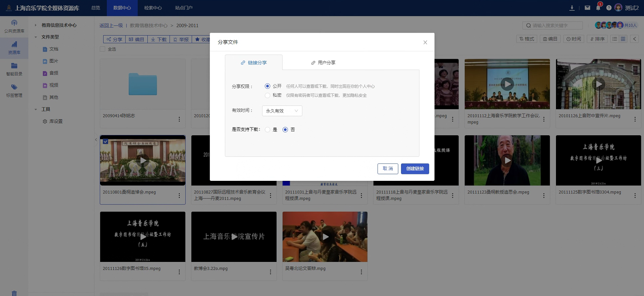This screenshot has height=296, width=644.
Task: Select the 公开 share permission option
Action: click(267, 86)
